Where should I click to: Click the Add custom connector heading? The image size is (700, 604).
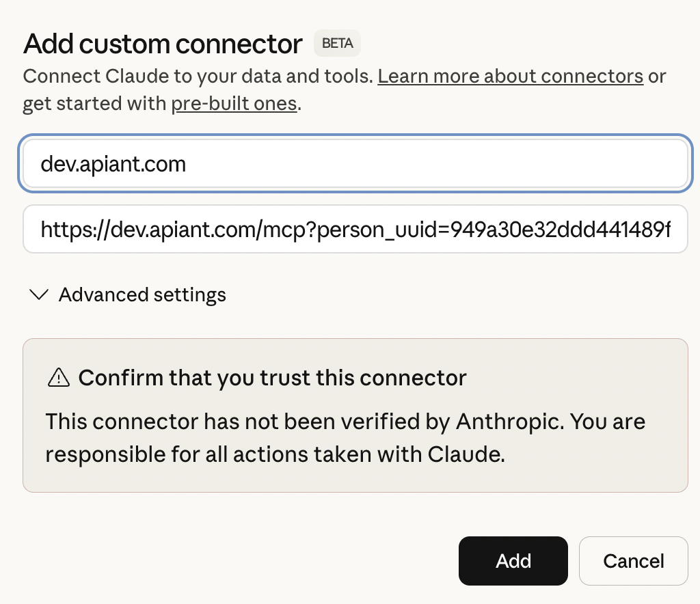pyautogui.click(x=163, y=44)
